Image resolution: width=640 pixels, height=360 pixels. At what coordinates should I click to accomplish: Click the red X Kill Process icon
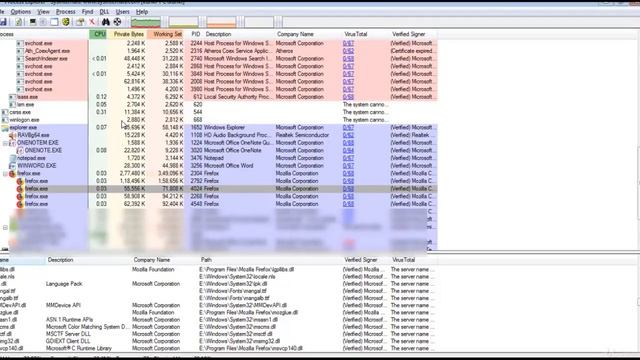92,22
